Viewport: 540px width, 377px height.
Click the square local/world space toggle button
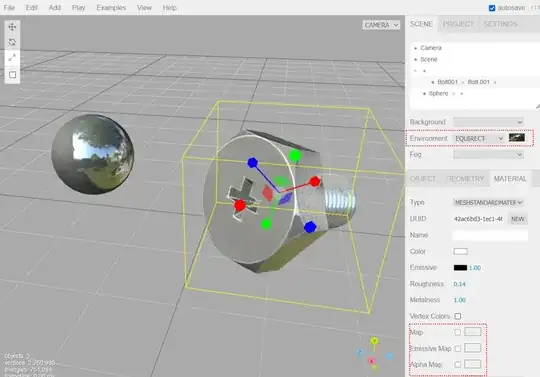tap(12, 75)
